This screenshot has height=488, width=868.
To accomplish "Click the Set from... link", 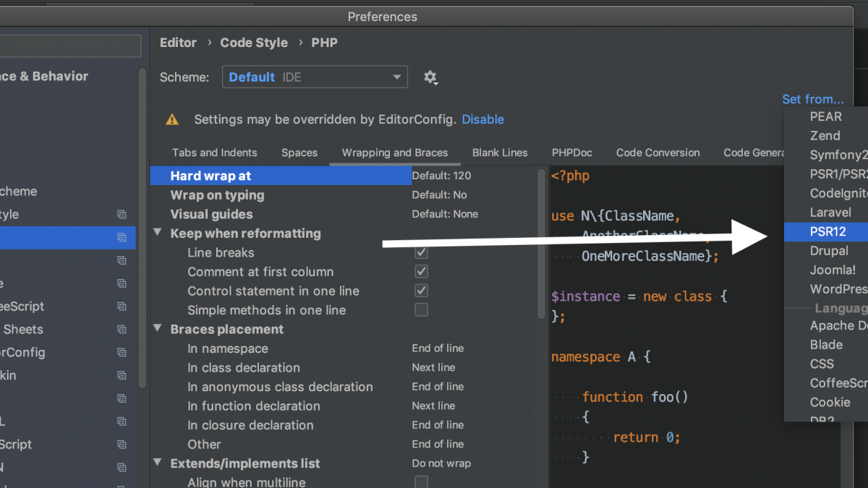I will point(813,99).
